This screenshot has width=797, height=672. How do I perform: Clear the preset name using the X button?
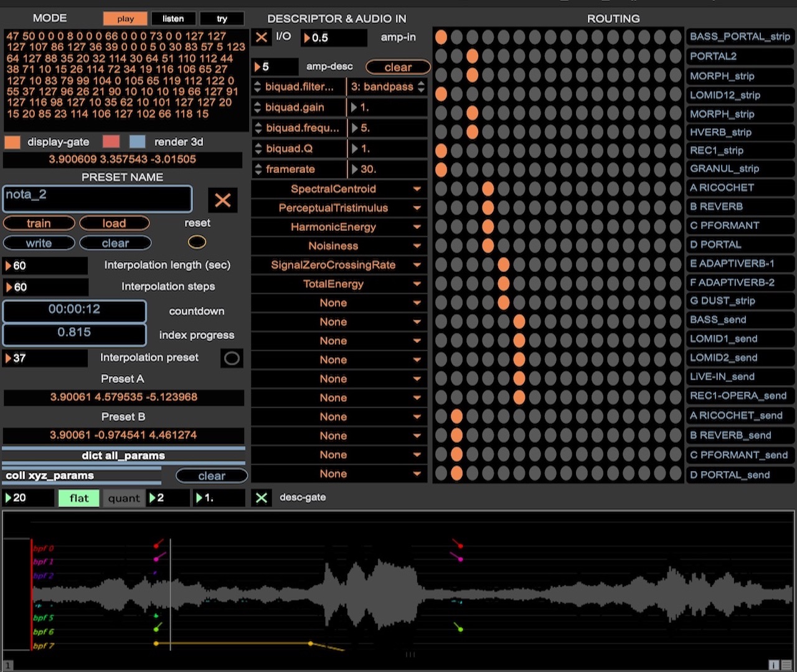(x=223, y=200)
